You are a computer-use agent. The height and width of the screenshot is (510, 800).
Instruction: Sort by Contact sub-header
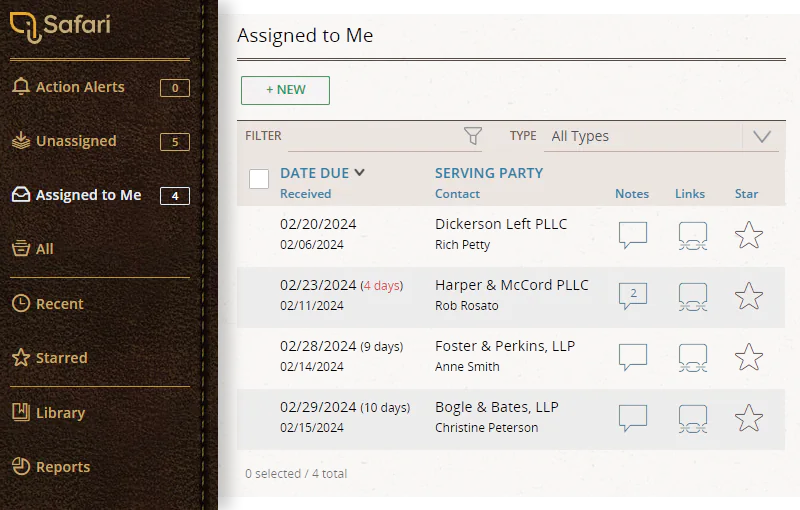tap(457, 194)
